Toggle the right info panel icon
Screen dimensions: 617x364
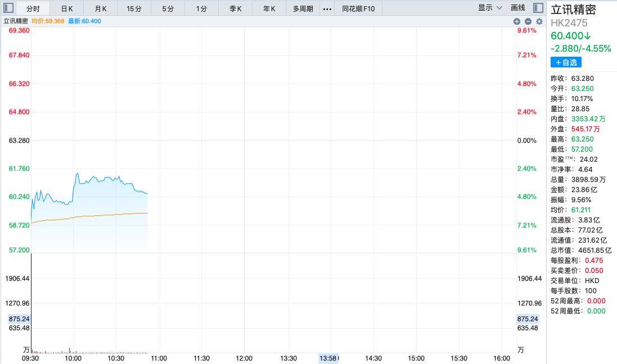pyautogui.click(x=538, y=8)
